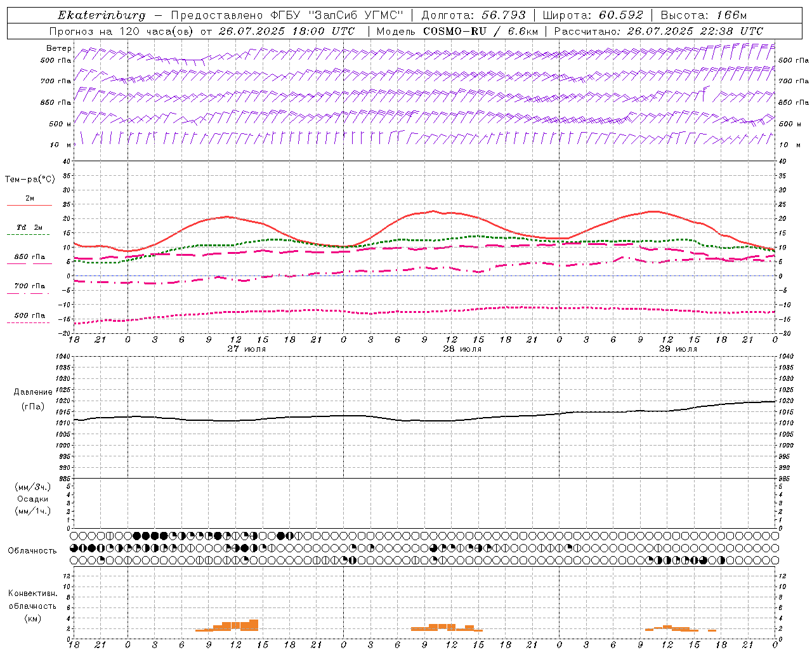
Task: Click the "2м" temperature legend entry
Action: pos(30,199)
